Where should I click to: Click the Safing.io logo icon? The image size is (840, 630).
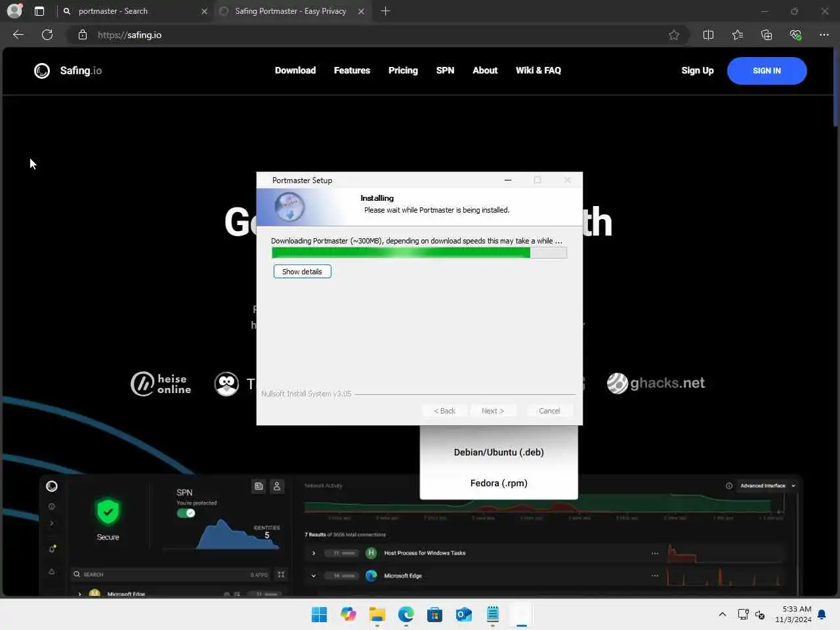click(x=42, y=71)
